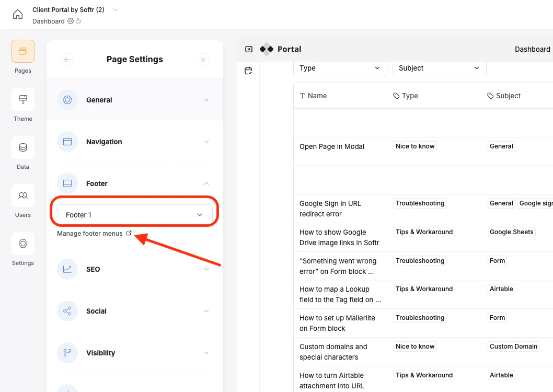Click the General gear section icon
553x392 pixels.
coord(67,100)
